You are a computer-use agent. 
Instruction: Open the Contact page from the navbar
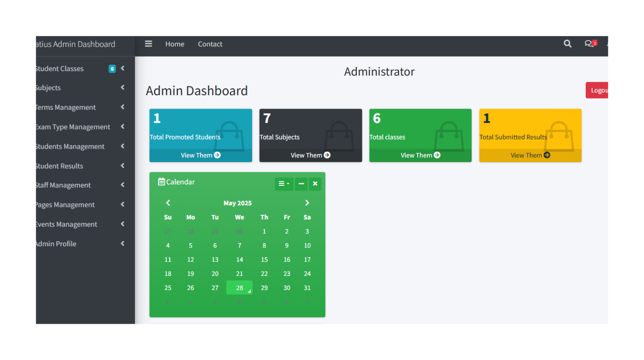pos(210,44)
